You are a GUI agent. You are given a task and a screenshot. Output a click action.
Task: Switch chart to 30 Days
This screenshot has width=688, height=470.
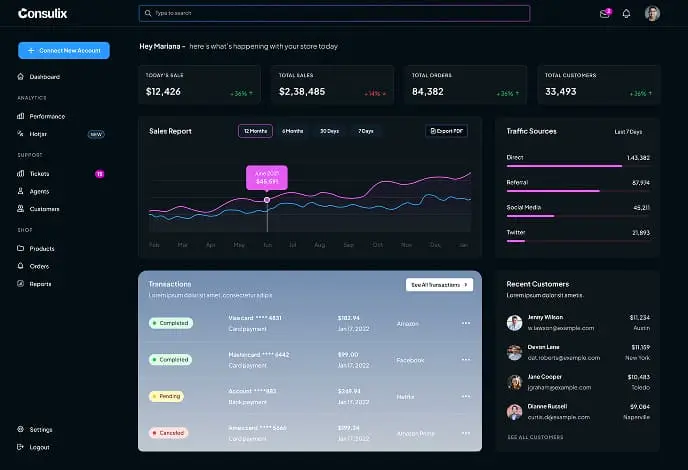click(x=329, y=131)
